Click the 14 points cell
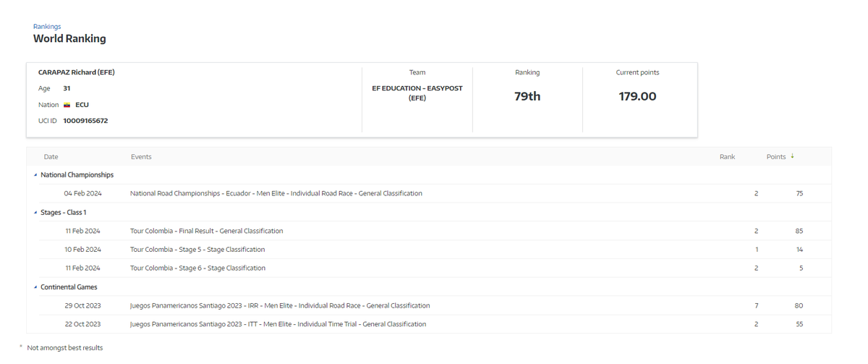 click(x=799, y=250)
